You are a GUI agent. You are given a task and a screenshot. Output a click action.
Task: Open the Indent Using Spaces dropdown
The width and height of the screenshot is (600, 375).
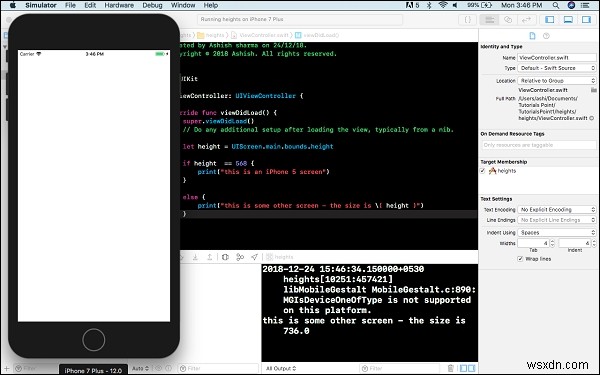tap(556, 233)
